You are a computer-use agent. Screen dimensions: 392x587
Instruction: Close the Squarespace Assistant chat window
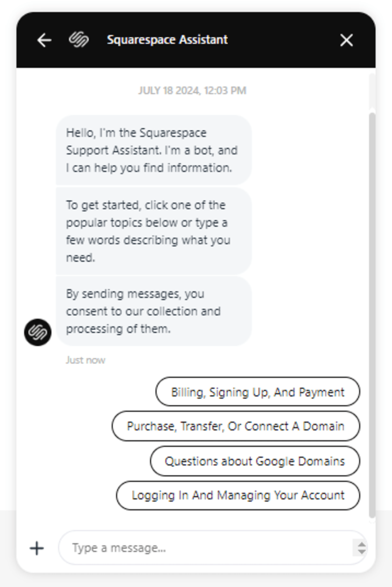346,40
